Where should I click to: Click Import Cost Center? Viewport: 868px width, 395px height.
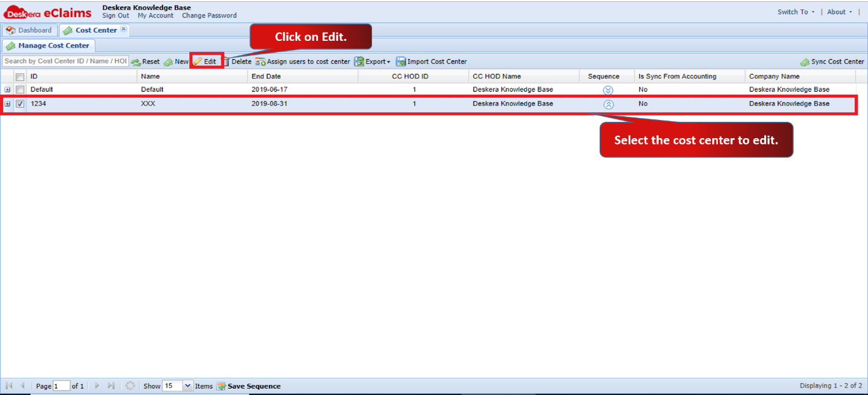pos(431,62)
